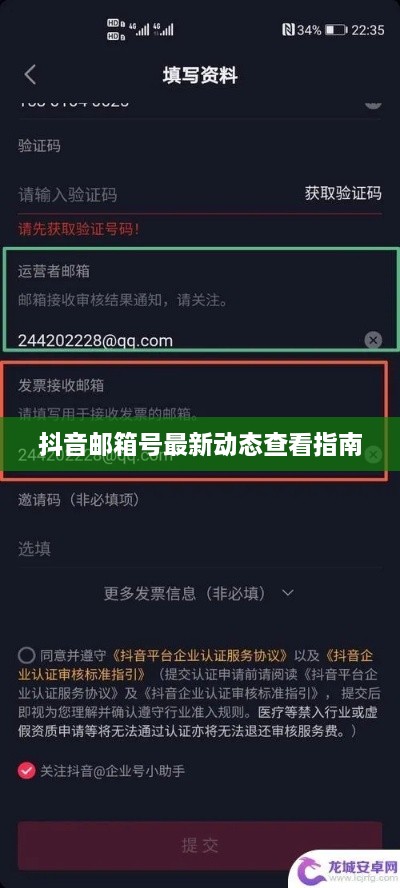This screenshot has height=888, width=400.
Task: Clear the invoice email field
Action: click(372, 454)
